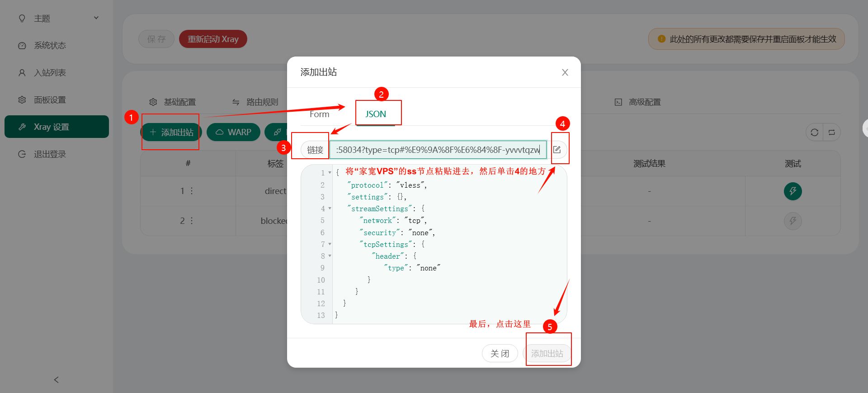The image size is (868, 393).
Task: Go to 系统状态 in the sidebar
Action: [x=57, y=46]
